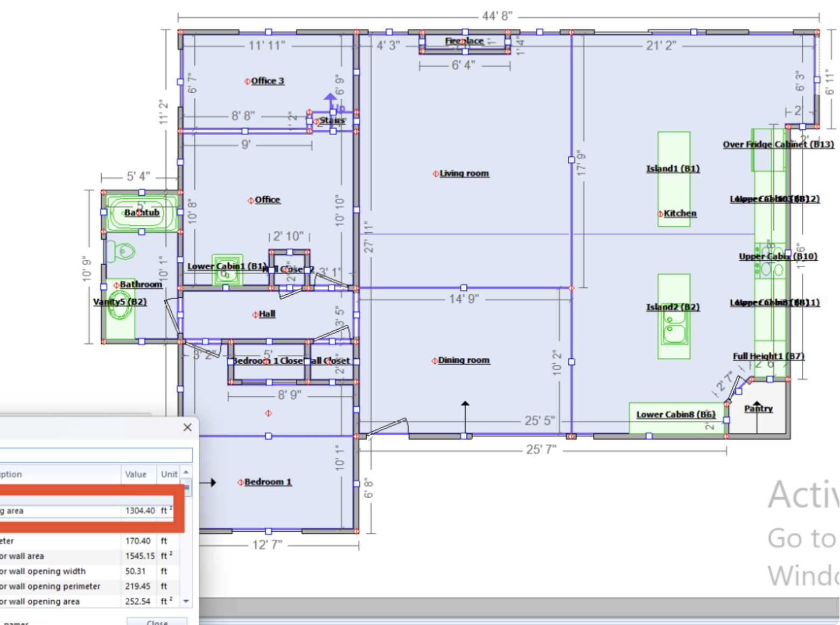
Task: Select the Lower Cabin1 sink cabinet symbol
Action: [227, 270]
